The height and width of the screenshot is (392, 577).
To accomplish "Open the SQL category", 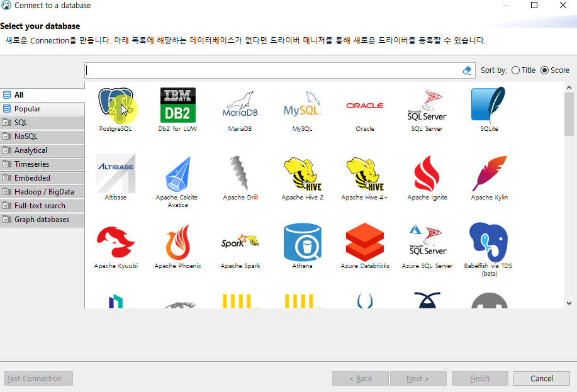I will (x=42, y=123).
